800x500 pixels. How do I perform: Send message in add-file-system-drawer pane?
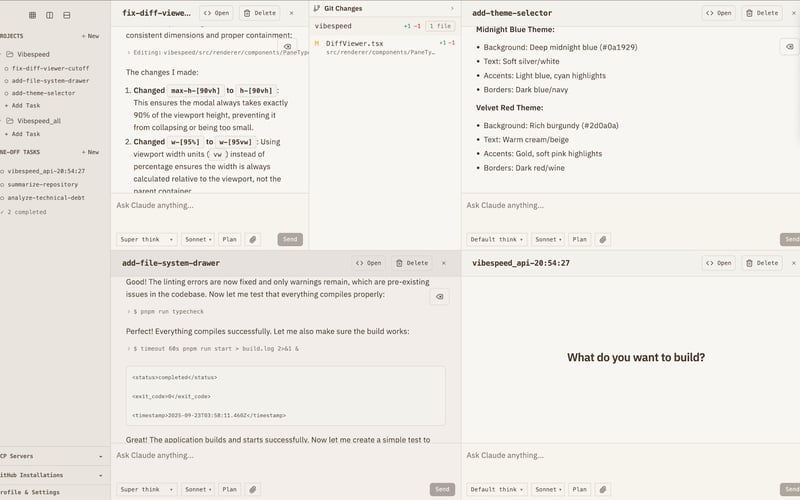point(442,489)
